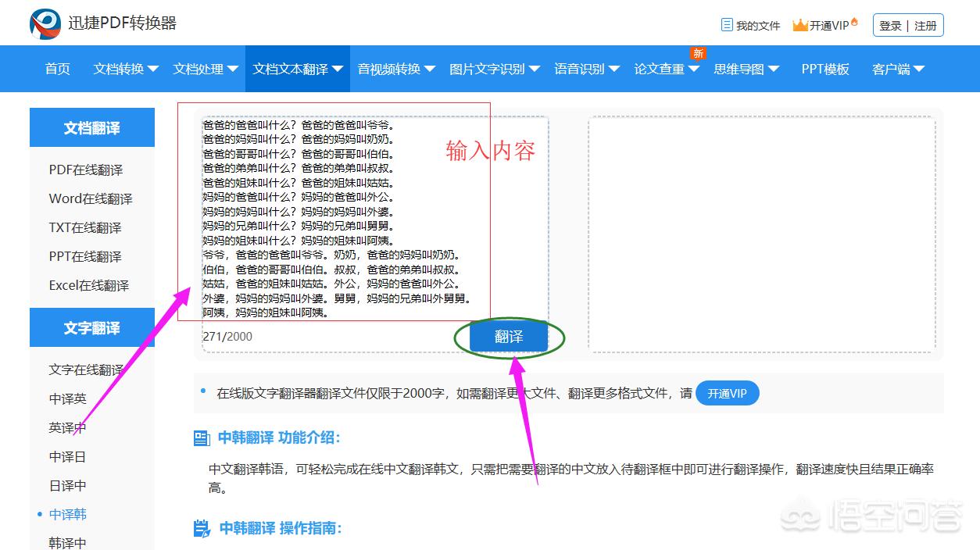
Task: Click the 开通VIP button in notice bar
Action: pos(727,394)
